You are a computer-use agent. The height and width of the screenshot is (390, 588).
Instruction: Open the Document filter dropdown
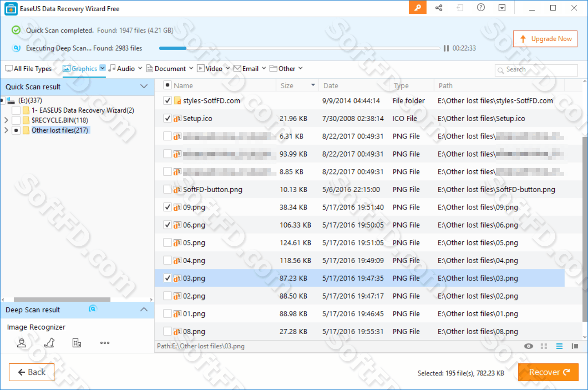(x=191, y=68)
